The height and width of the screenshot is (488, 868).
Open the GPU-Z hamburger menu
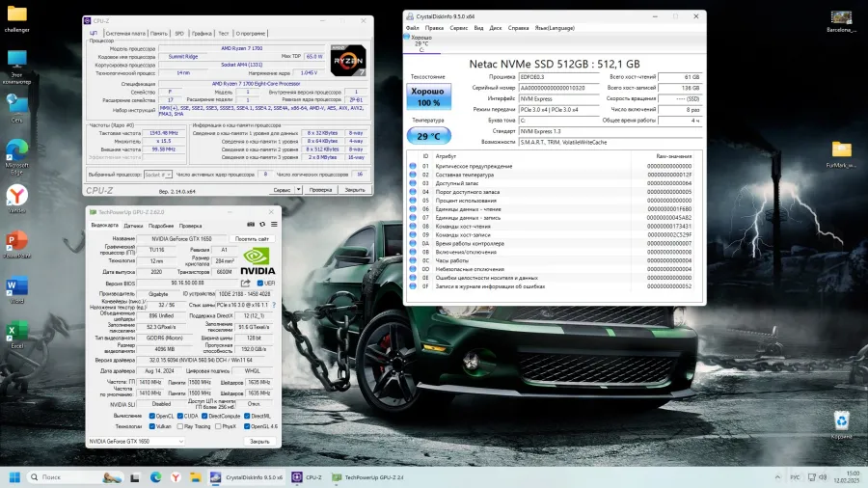pyautogui.click(x=274, y=224)
